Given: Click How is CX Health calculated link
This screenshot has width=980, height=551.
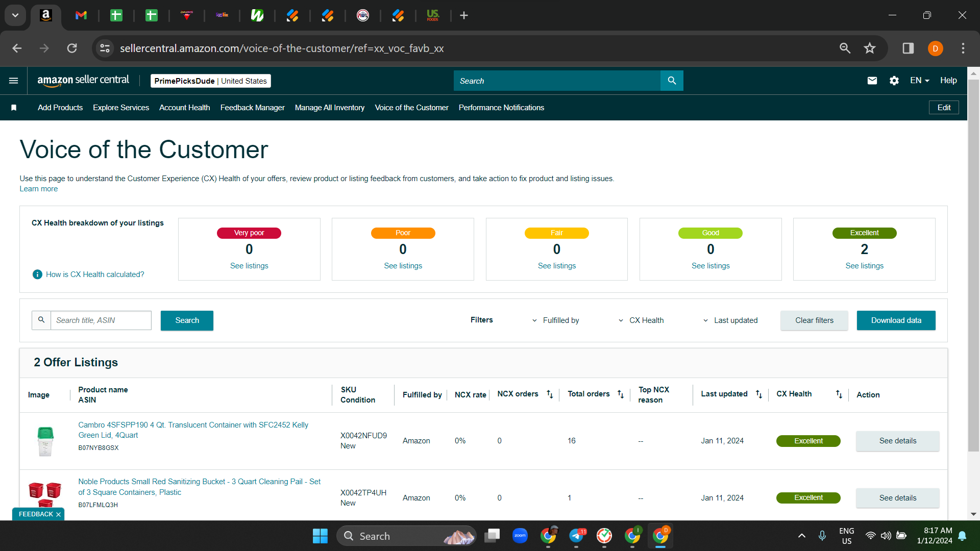Looking at the screenshot, I should click(x=95, y=274).
